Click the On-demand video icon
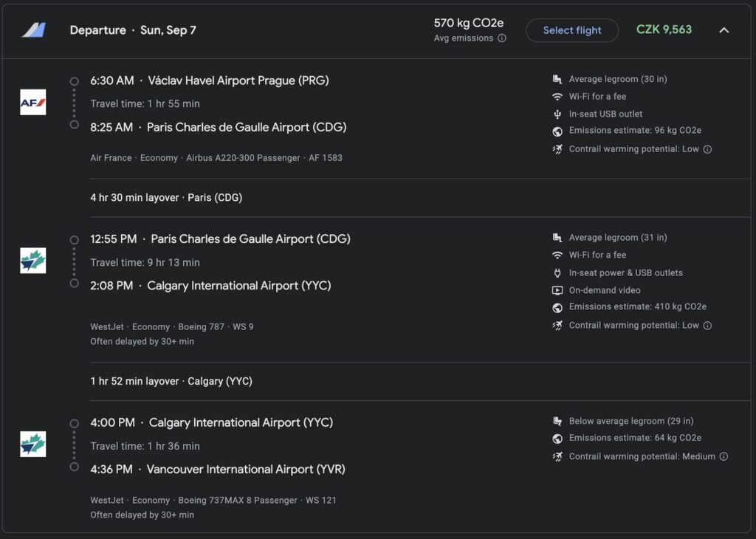The image size is (756, 539). point(557,290)
